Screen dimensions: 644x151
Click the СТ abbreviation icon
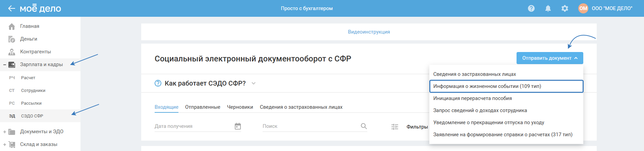tap(12, 91)
